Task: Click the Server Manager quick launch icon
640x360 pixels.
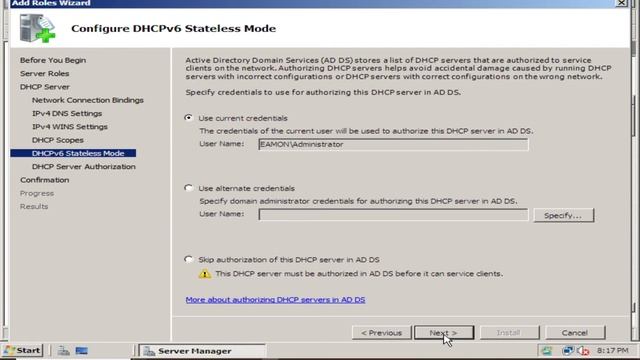Action: (x=63, y=351)
